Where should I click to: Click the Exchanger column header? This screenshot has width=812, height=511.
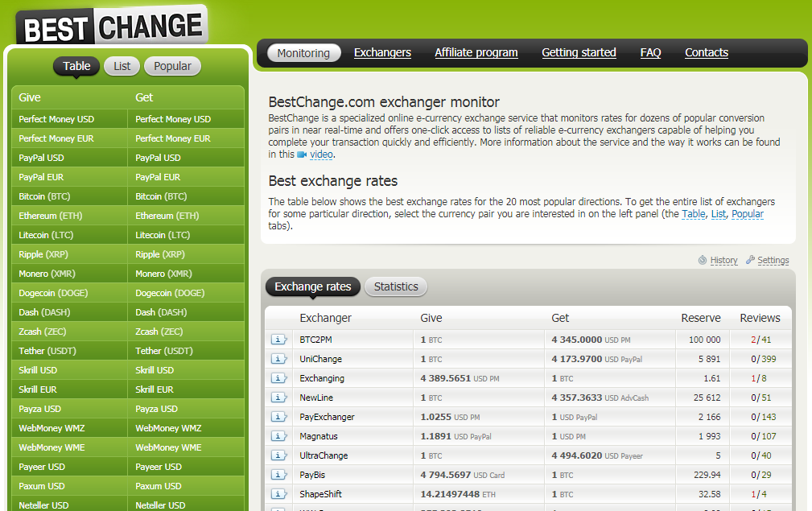tap(325, 318)
